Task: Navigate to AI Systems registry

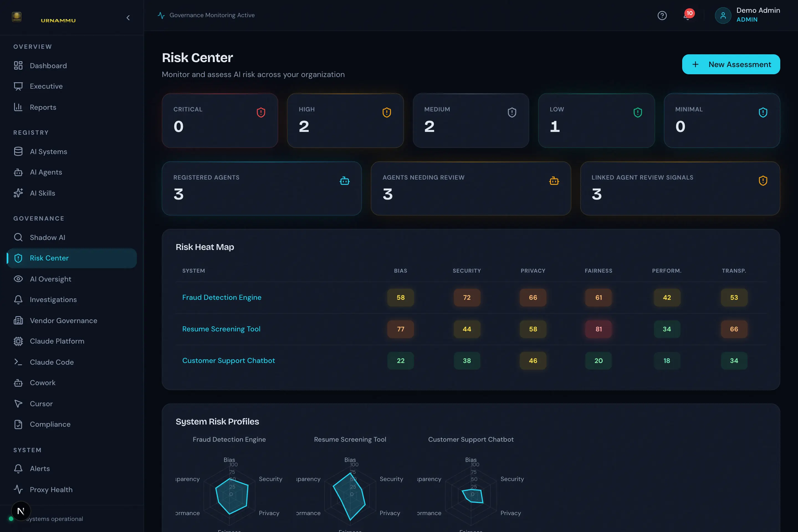Action: pos(71,151)
